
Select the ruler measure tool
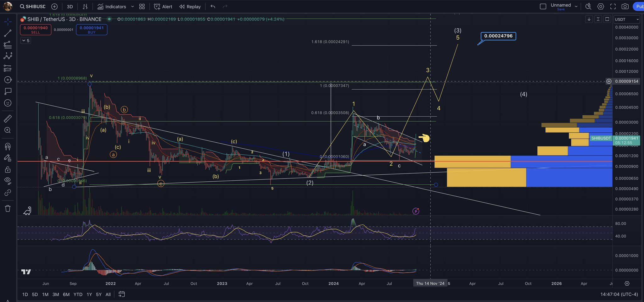point(8,118)
